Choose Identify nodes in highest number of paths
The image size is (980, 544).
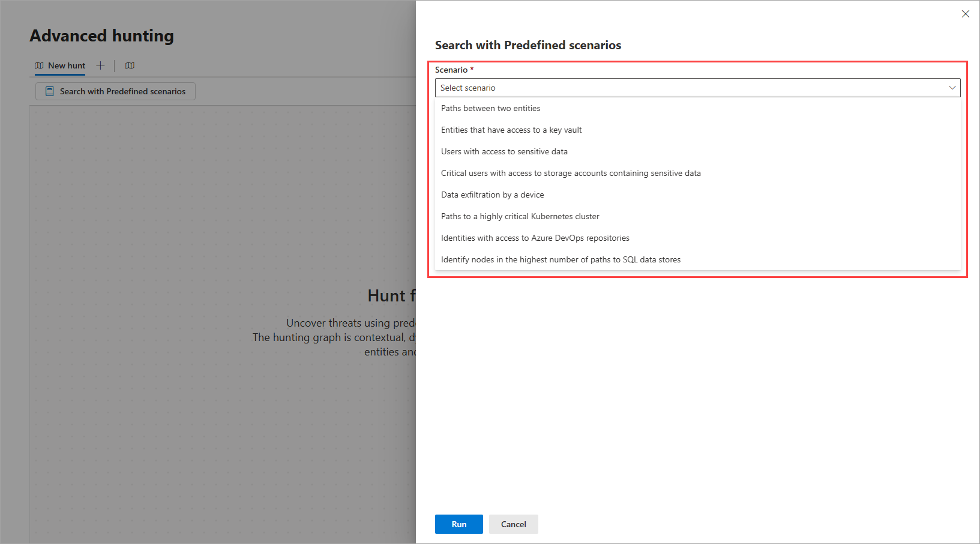(561, 259)
